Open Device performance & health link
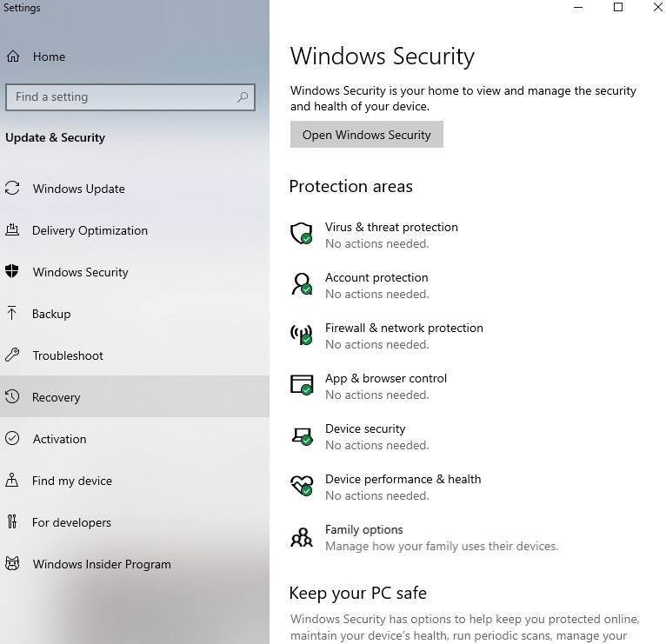The width and height of the screenshot is (666, 644). click(403, 479)
